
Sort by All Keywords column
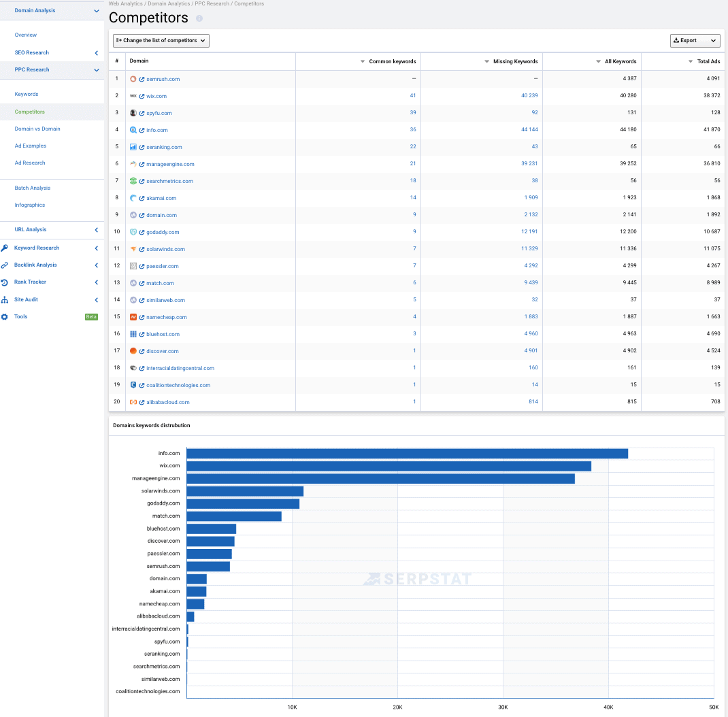point(616,61)
